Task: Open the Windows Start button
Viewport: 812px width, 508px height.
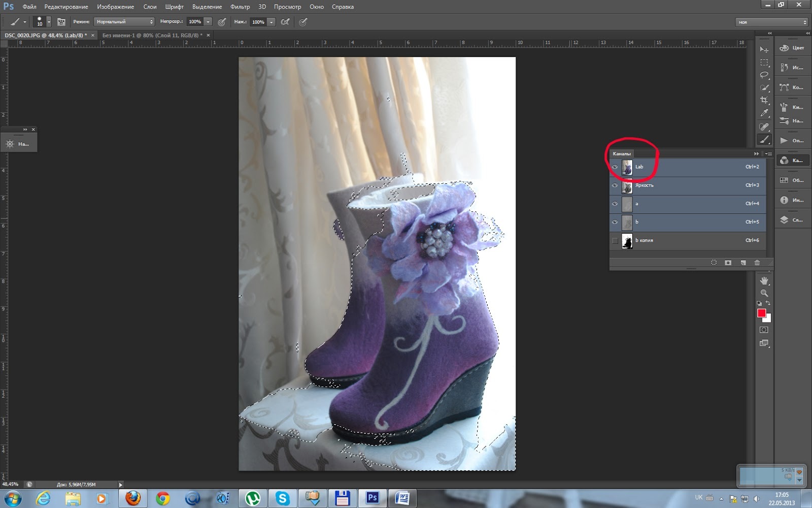Action: [13, 498]
